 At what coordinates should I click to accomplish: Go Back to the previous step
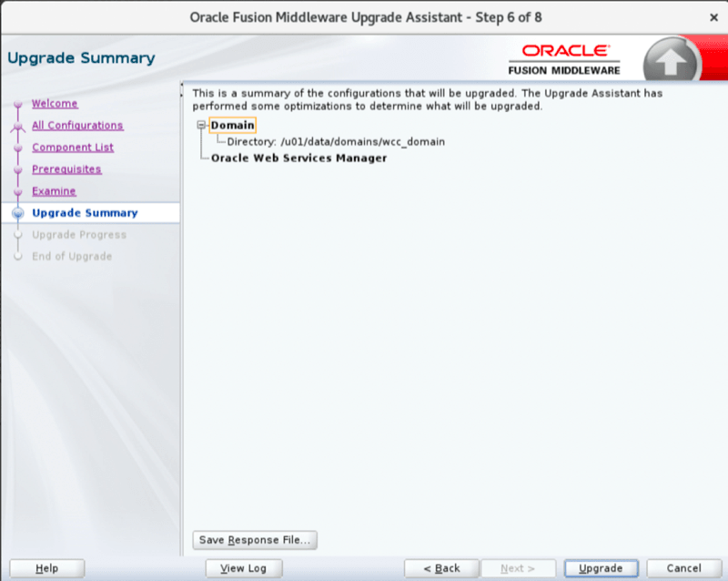441,568
